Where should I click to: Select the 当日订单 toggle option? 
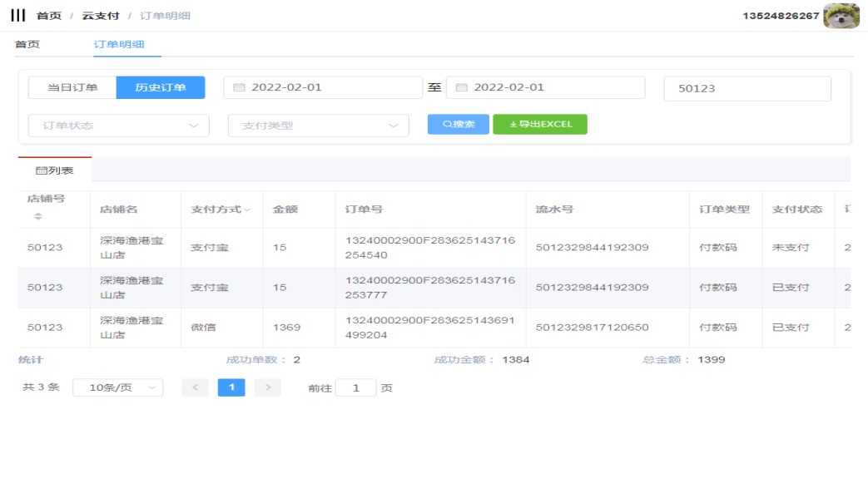72,87
